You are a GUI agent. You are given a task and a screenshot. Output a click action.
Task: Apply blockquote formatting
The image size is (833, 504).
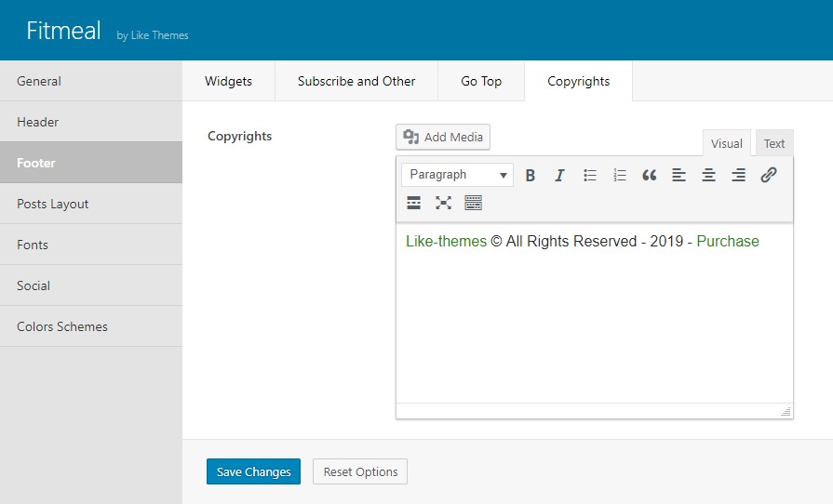pyautogui.click(x=650, y=175)
